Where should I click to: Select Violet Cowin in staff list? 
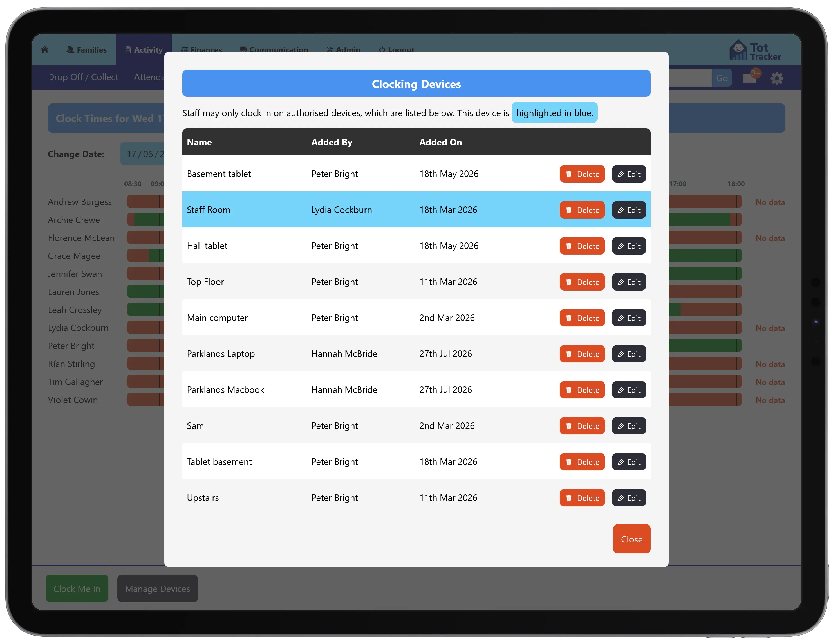click(73, 400)
